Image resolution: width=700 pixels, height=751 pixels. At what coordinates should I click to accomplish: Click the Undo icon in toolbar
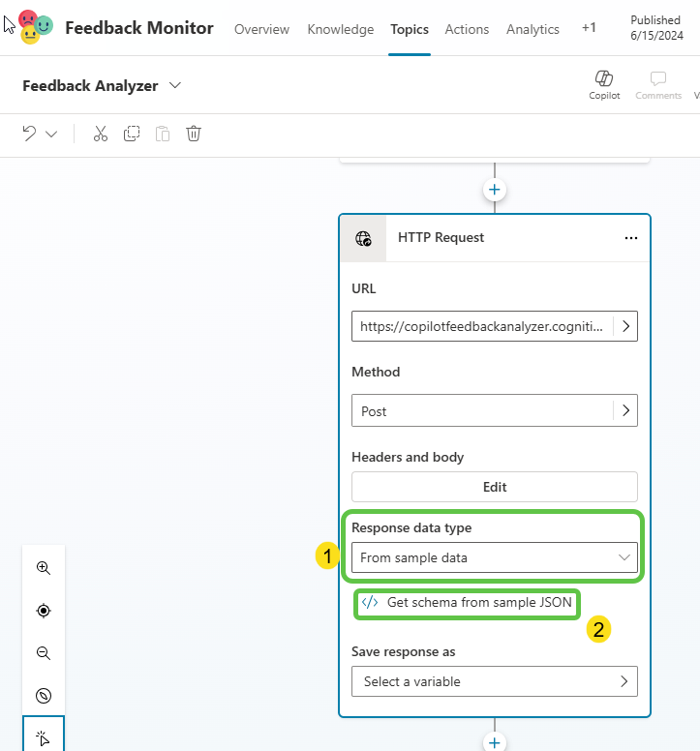[x=30, y=134]
